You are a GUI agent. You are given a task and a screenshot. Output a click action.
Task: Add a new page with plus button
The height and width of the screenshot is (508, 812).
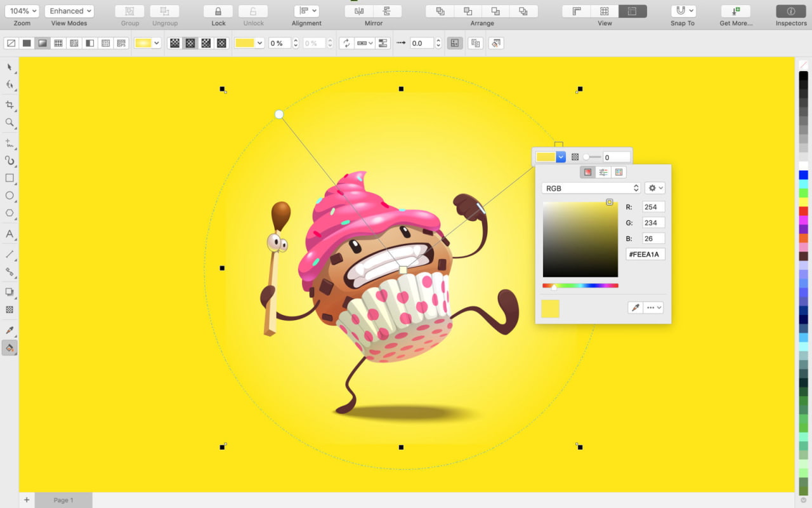[27, 500]
